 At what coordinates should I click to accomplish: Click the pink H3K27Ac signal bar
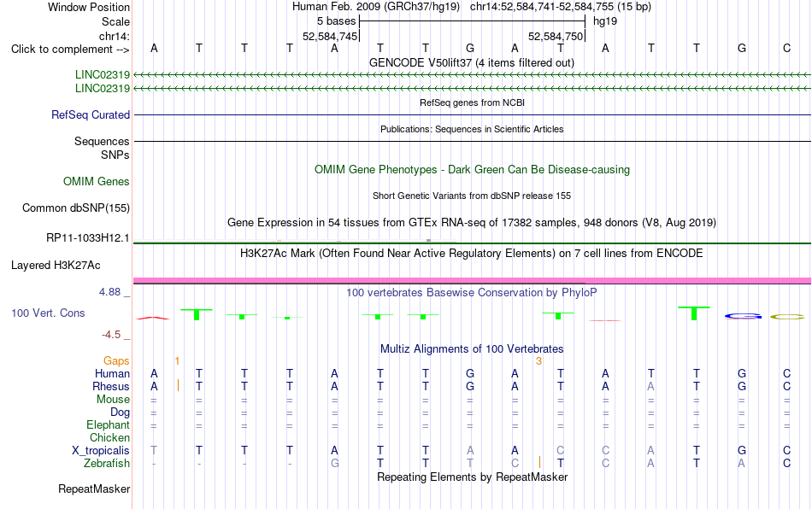(472, 280)
